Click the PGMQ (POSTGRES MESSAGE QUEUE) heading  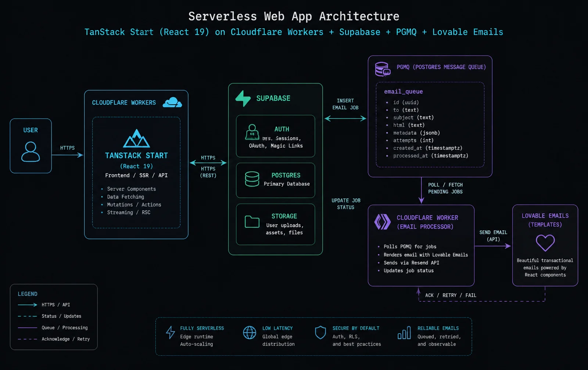pos(441,67)
